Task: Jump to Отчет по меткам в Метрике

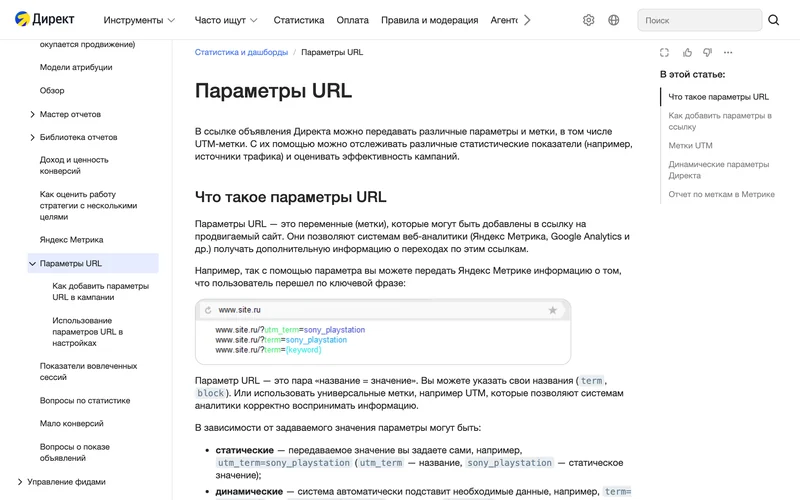Action: tap(721, 194)
